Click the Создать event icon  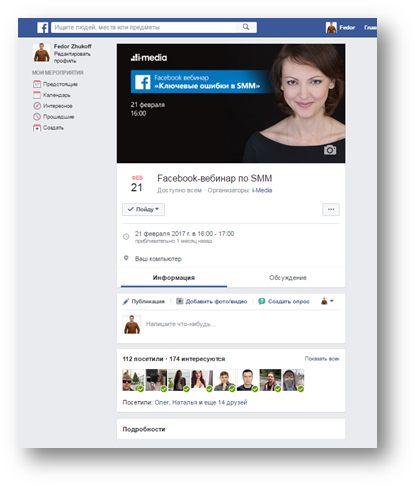pos(37,128)
